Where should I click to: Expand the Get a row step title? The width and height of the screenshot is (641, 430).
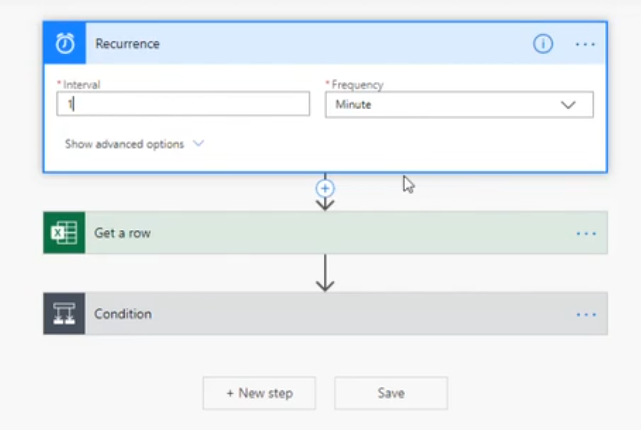point(122,233)
